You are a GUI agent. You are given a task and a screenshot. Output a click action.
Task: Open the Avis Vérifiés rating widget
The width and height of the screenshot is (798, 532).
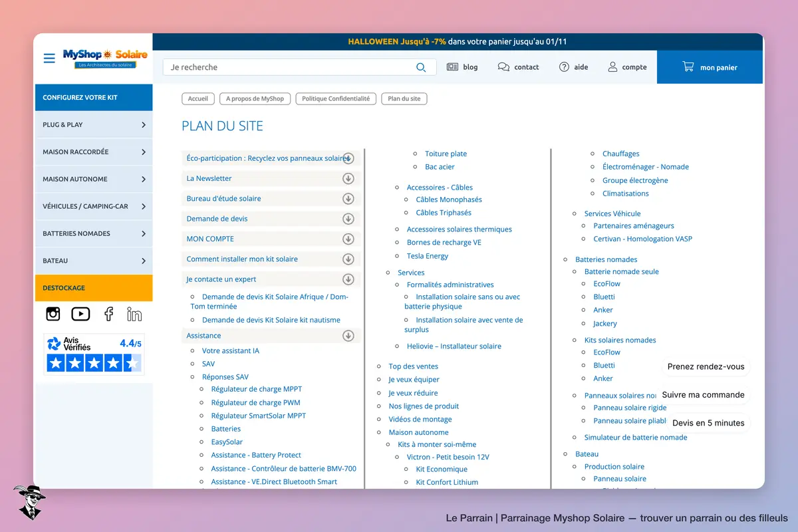click(94, 354)
